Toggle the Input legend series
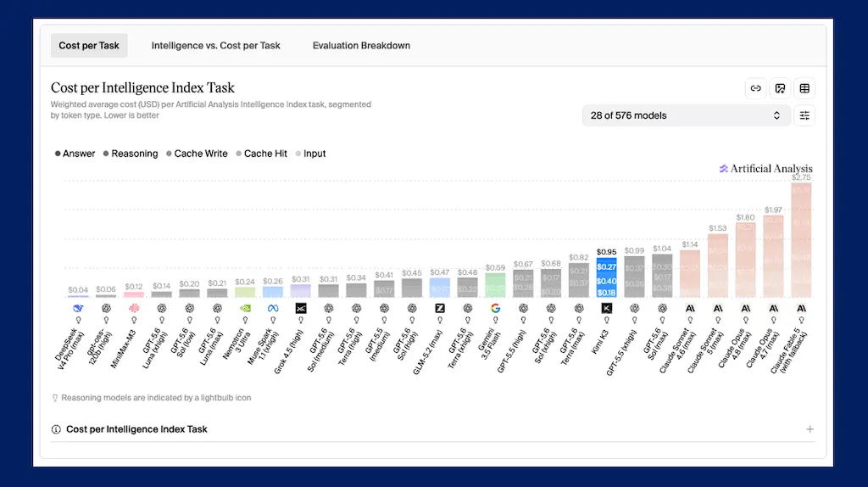This screenshot has width=868, height=487. (x=310, y=154)
